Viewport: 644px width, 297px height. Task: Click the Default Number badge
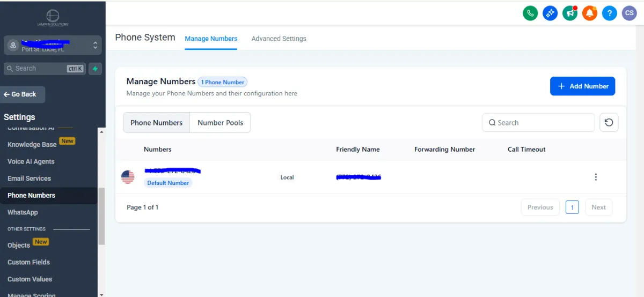click(x=168, y=183)
